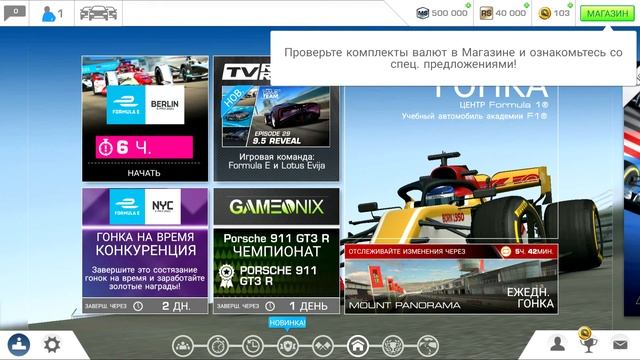Open the GAMEONIX banner

276,207
